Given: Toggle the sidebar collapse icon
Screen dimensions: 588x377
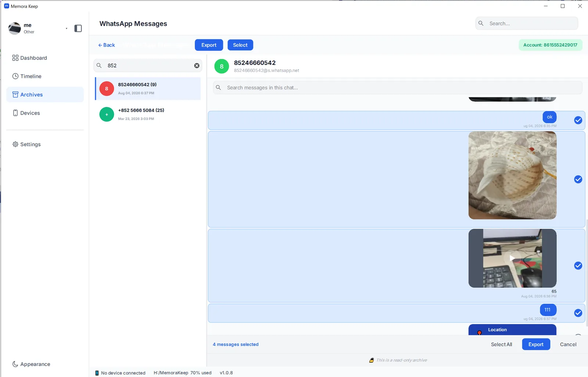Looking at the screenshot, I should point(78,28).
